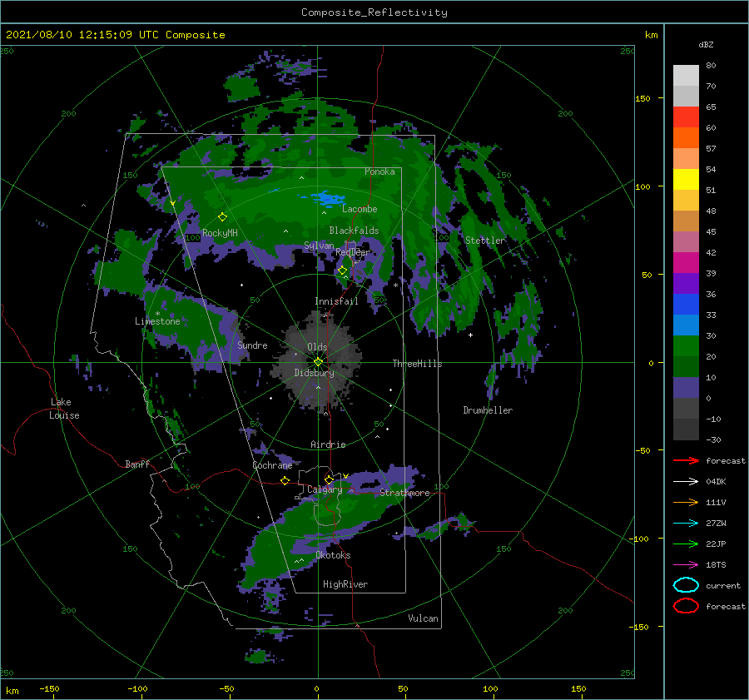Click the 100 tick on bottom km axis
Screen dimensions: 749x700
click(x=490, y=688)
